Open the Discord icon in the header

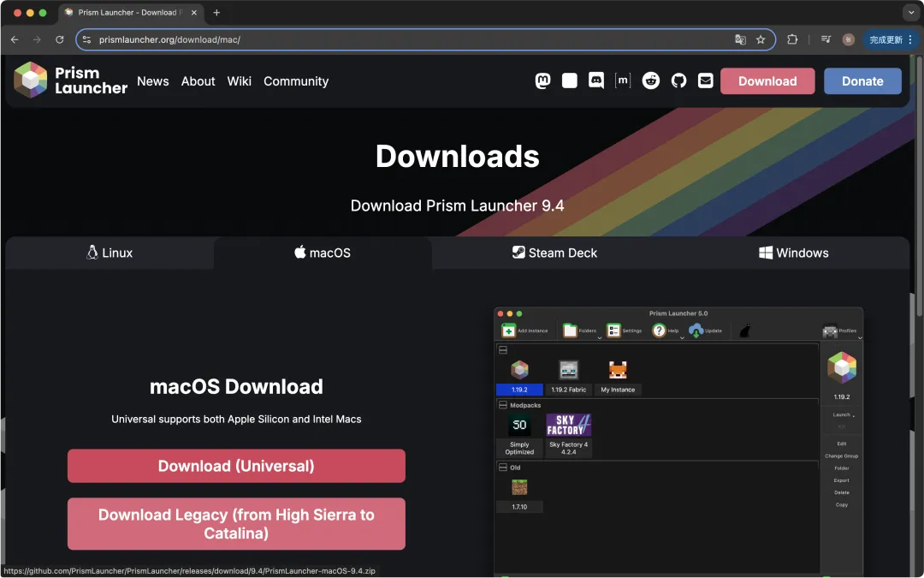(595, 80)
